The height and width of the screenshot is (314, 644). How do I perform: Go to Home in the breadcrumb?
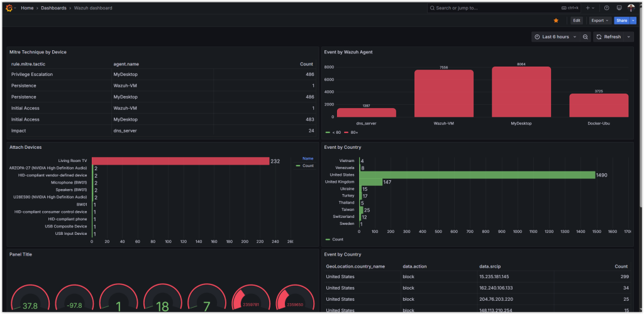(x=27, y=8)
